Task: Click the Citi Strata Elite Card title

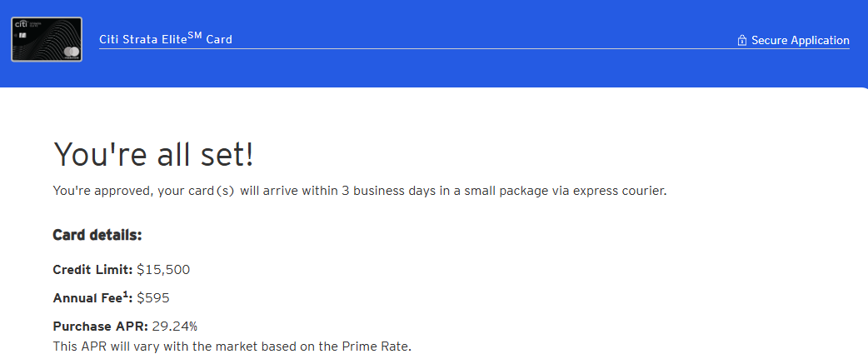Action: (x=165, y=39)
